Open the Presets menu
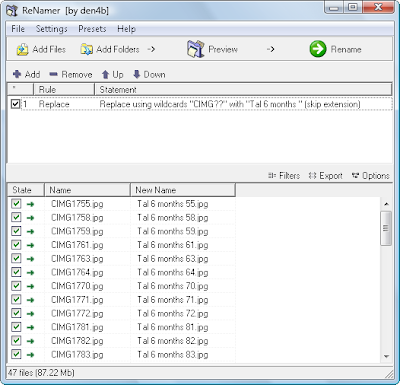 coord(92,29)
